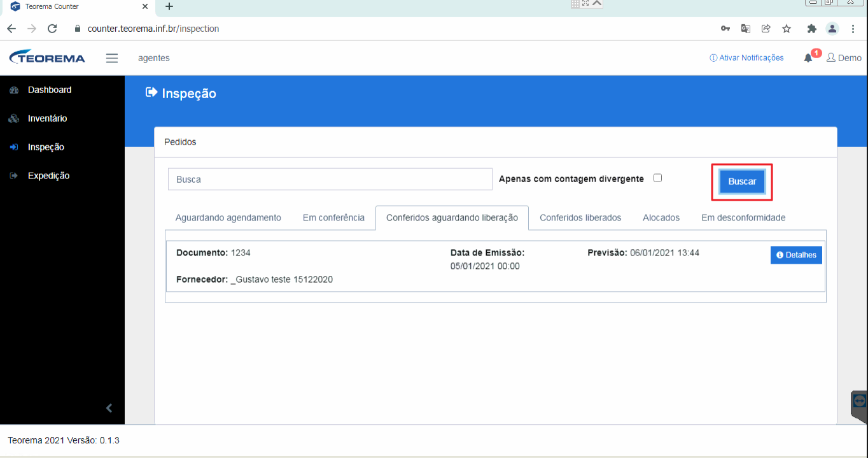Switch to Em conferência tab
Viewport: 868px width, 458px height.
click(x=333, y=218)
